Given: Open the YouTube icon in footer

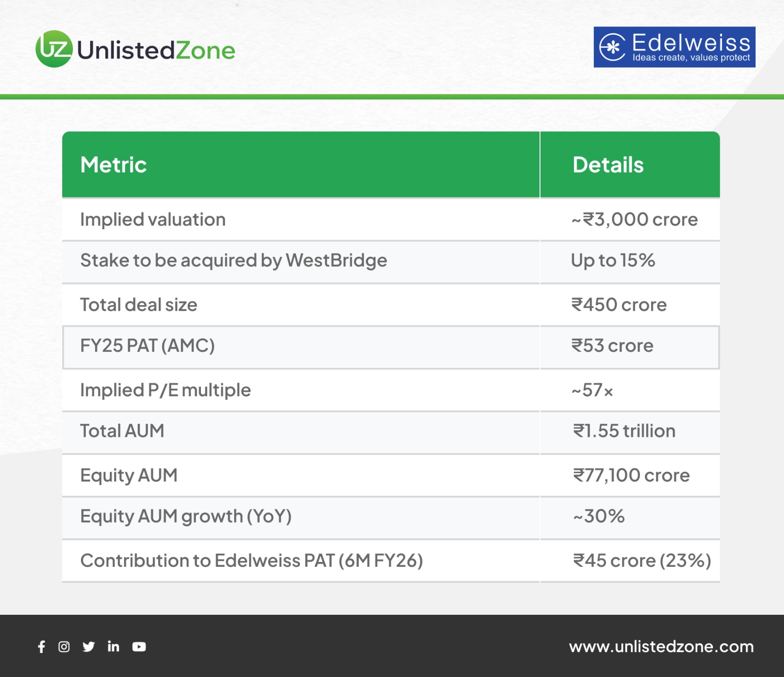Looking at the screenshot, I should [139, 647].
